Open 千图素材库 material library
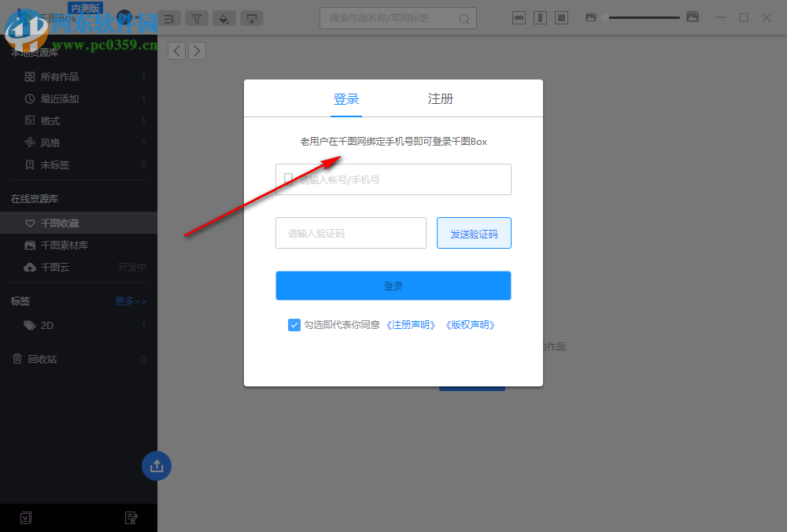The width and height of the screenshot is (787, 532). click(63, 245)
